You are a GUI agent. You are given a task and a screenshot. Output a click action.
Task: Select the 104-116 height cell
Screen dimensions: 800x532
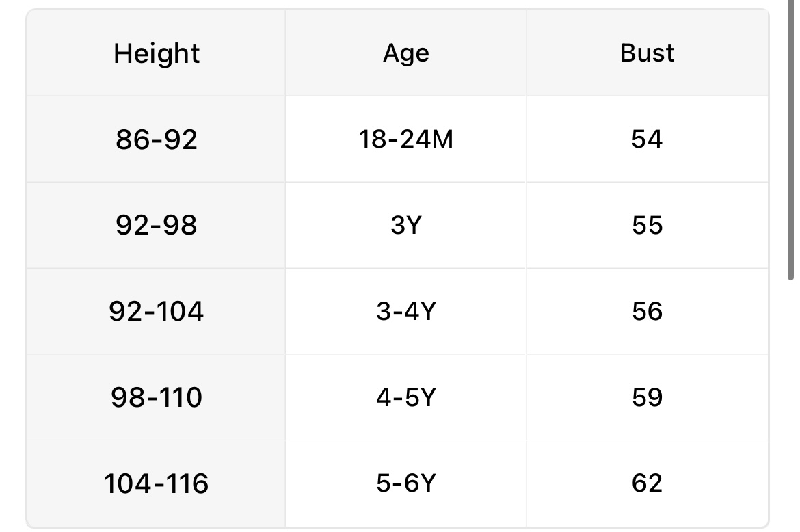click(x=157, y=483)
